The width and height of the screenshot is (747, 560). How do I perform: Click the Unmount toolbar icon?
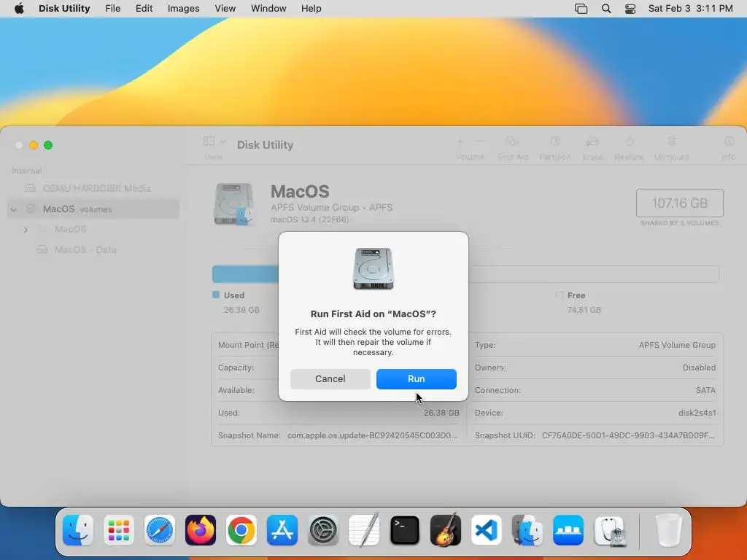pyautogui.click(x=672, y=141)
